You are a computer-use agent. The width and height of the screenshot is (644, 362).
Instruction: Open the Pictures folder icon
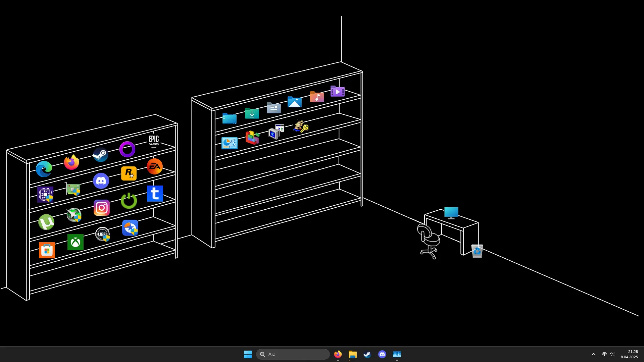click(295, 102)
